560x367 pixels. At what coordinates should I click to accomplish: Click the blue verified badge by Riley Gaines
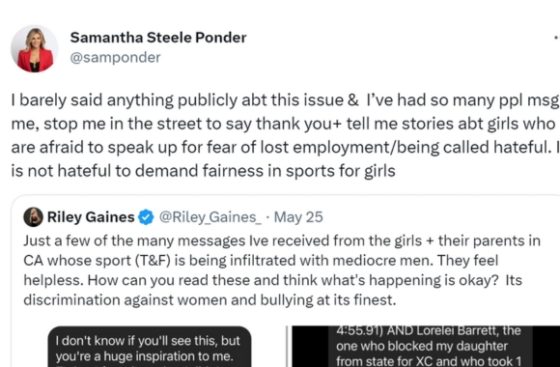click(146, 217)
